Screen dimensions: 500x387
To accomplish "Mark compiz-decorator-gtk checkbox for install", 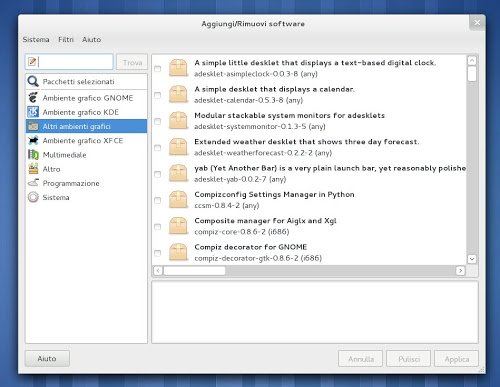I will click(x=158, y=253).
